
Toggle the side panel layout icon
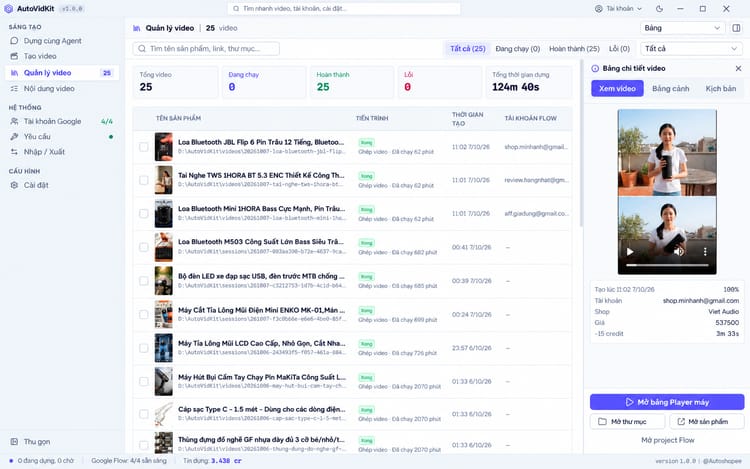tap(737, 28)
